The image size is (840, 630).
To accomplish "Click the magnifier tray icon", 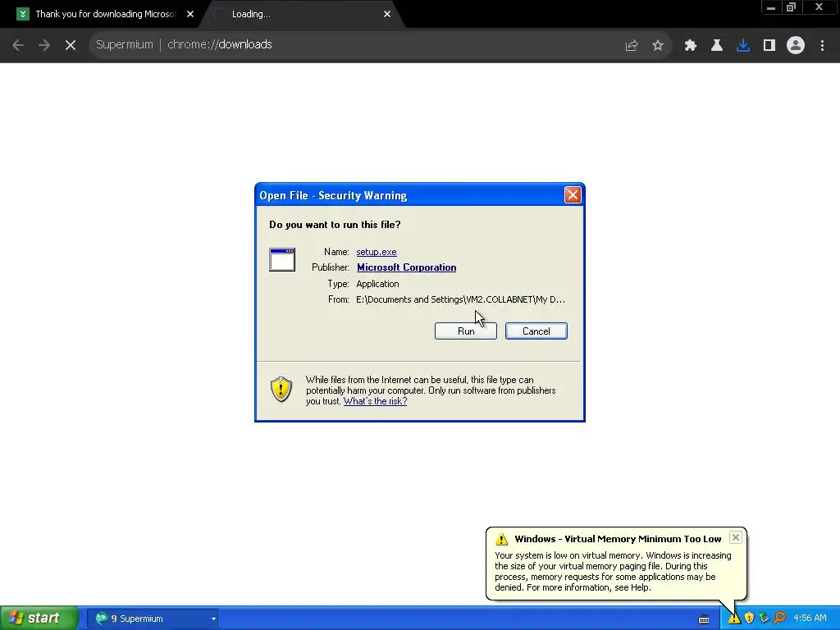I will tap(779, 619).
